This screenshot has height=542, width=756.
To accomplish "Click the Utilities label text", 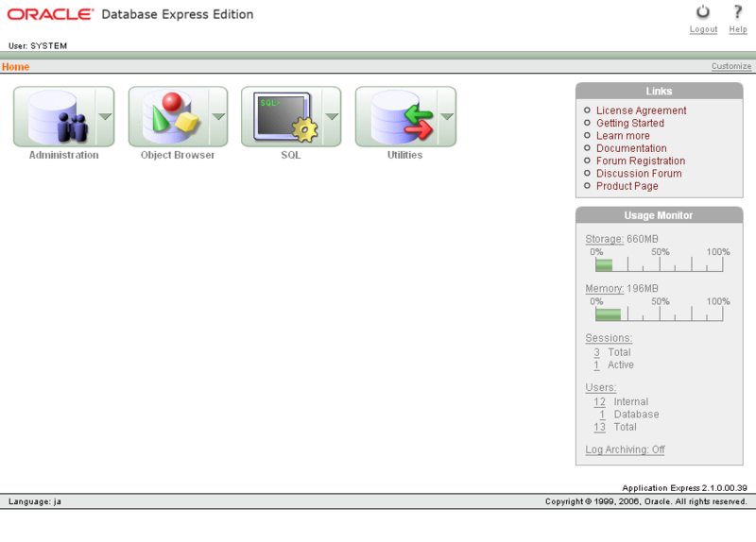I will [405, 155].
